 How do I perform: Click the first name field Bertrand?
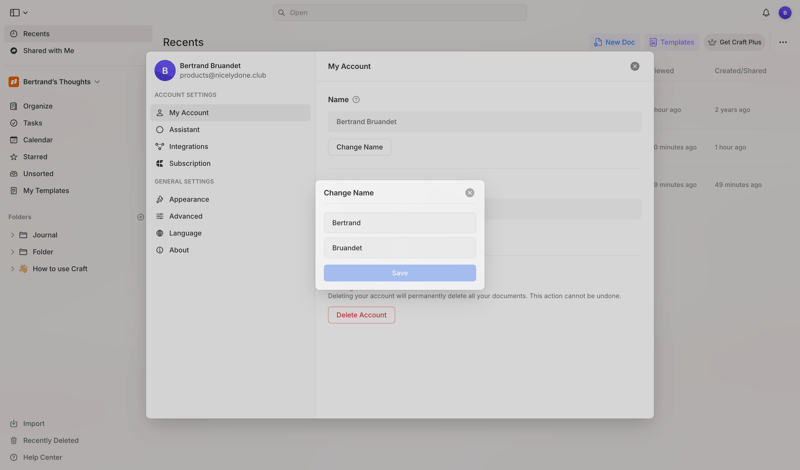pyautogui.click(x=399, y=223)
